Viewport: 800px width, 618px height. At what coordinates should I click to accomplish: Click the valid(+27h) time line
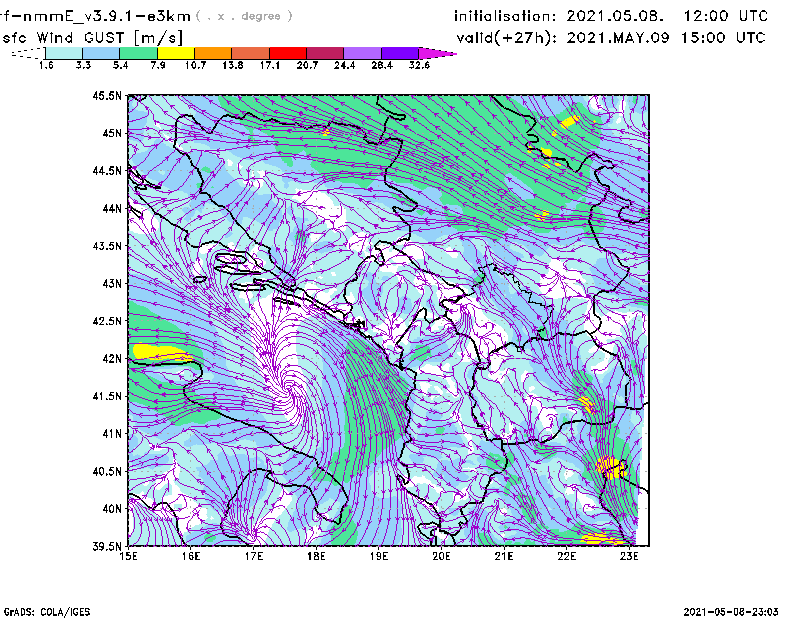tap(611, 38)
